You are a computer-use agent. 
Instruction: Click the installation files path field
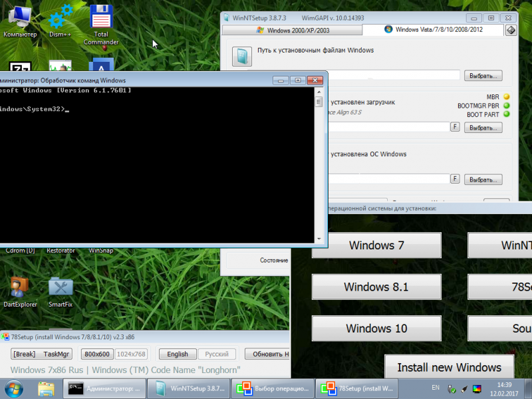[394, 75]
